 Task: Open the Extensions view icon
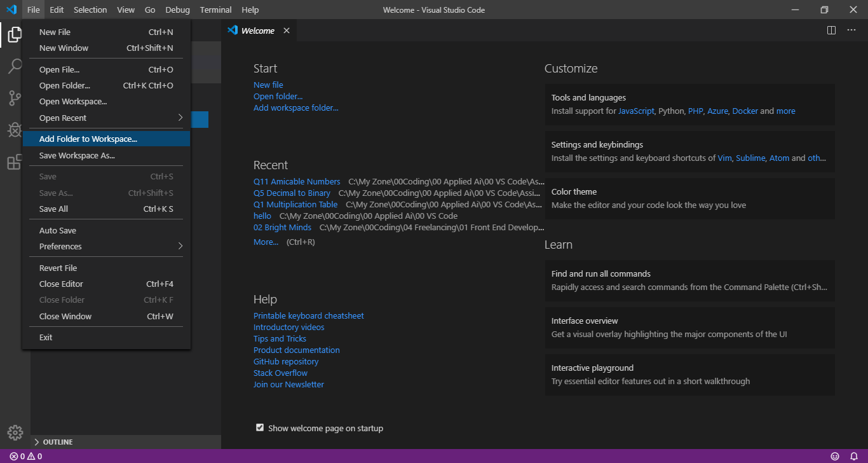click(14, 162)
